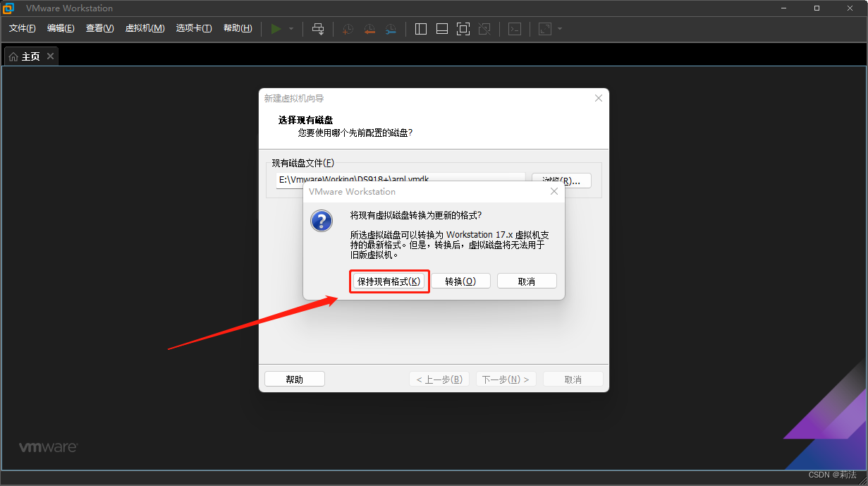Viewport: 868px width, 486px height.
Task: Open the 编辑(E) menu
Action: [61, 28]
